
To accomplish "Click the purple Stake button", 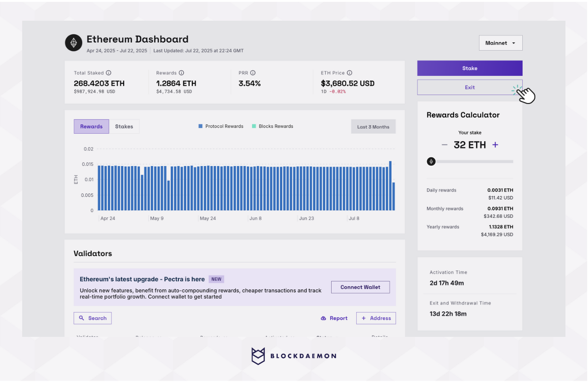I will [469, 68].
